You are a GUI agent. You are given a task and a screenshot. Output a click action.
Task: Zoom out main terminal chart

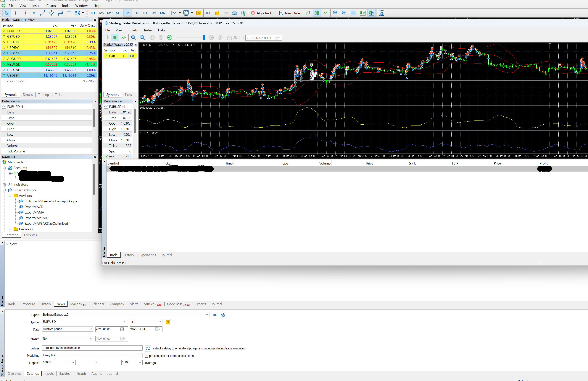click(344, 13)
